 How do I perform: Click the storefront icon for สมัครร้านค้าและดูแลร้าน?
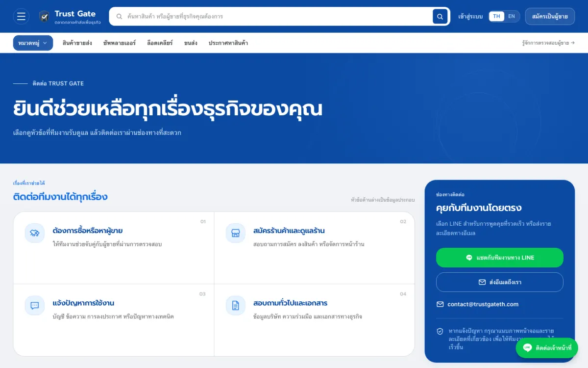click(x=236, y=233)
